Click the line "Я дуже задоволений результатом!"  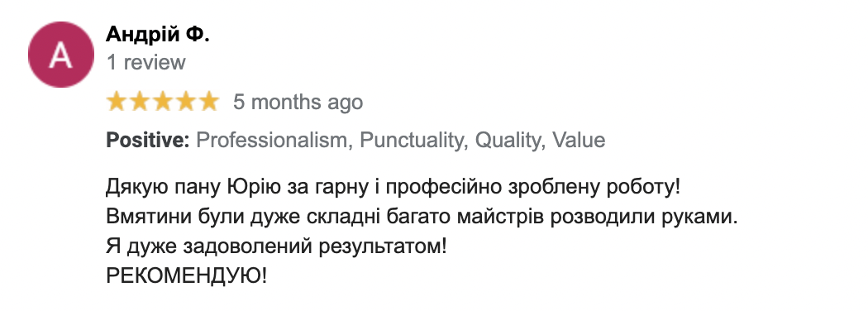point(275,246)
